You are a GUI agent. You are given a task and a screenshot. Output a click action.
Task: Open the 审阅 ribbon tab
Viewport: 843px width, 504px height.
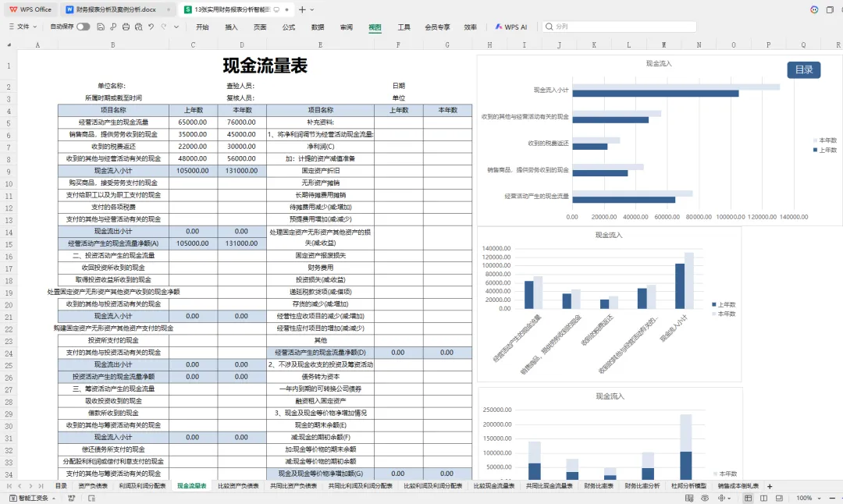[x=347, y=27]
